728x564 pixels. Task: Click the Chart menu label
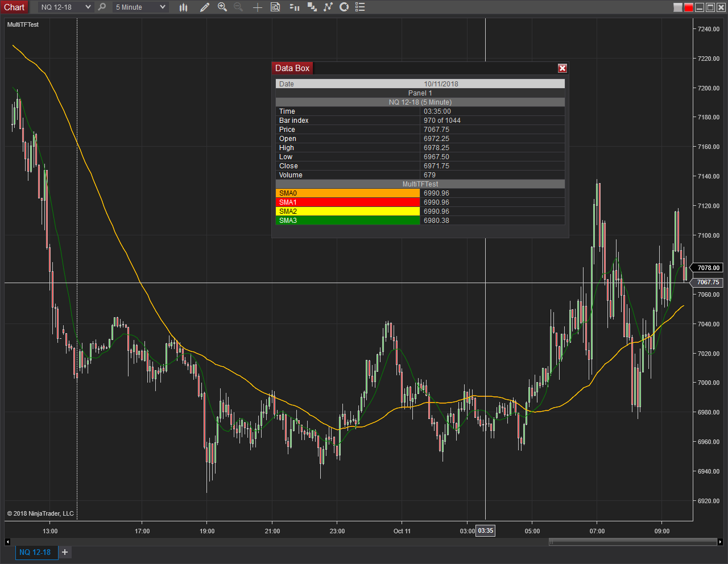tap(14, 7)
